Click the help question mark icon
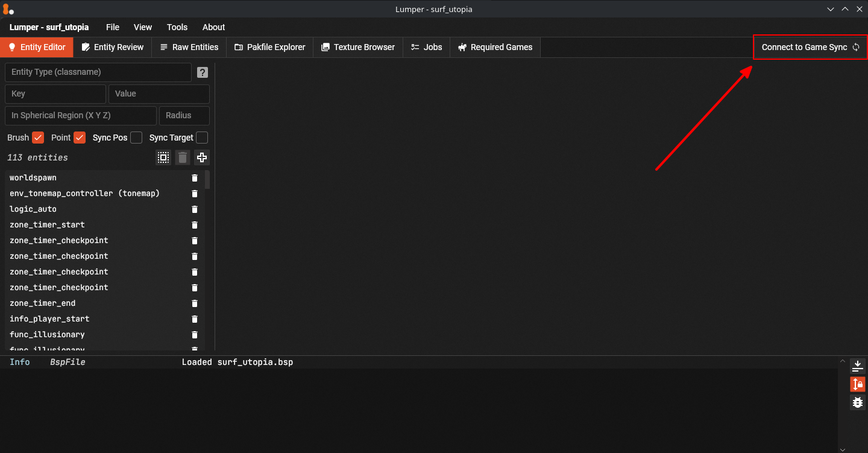 pos(203,72)
